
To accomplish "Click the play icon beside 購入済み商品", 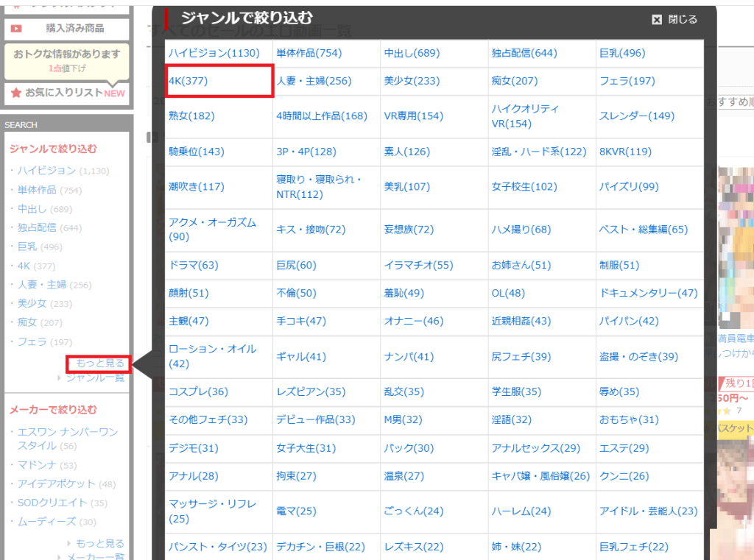I will (16, 29).
